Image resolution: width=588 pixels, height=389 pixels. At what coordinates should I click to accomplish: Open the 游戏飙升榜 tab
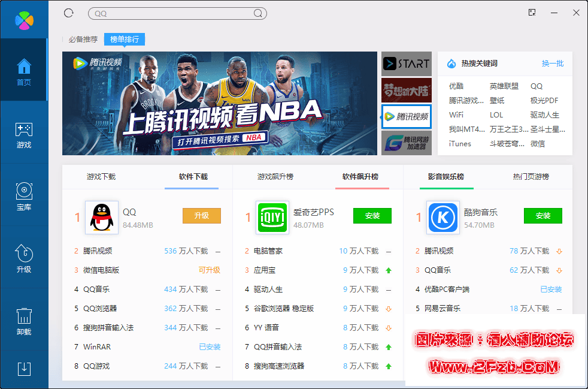click(275, 176)
